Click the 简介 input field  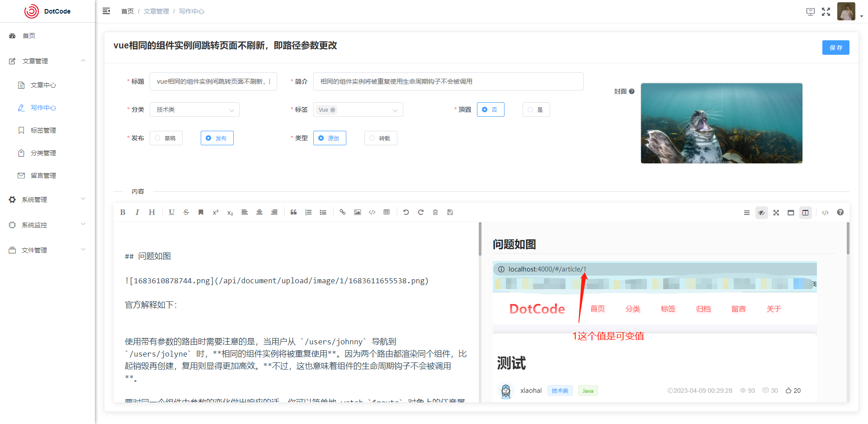pos(448,81)
